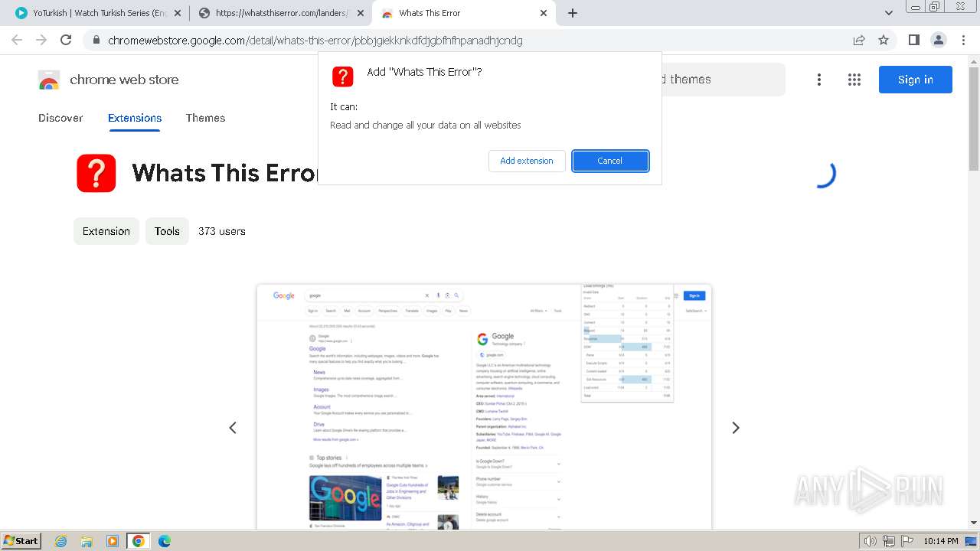980x551 pixels.
Task: Open the Discover section
Action: [60, 118]
